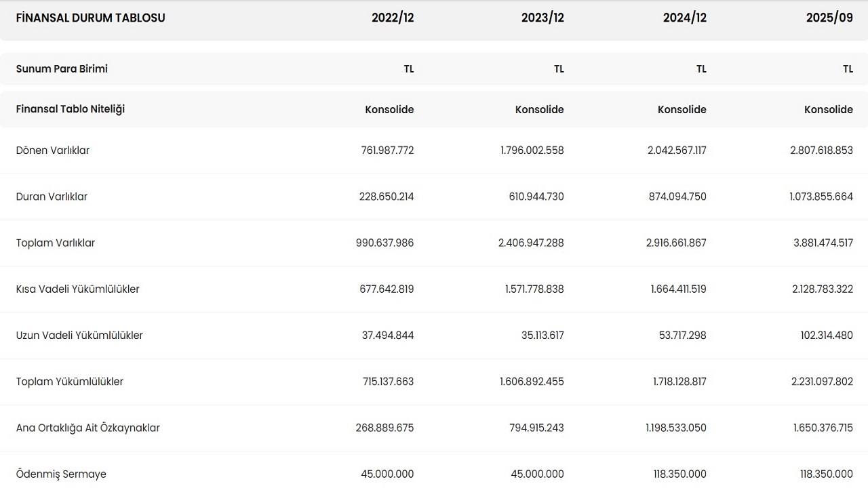Image resolution: width=868 pixels, height=488 pixels.
Task: Select the Toplam Varlıklar row label
Action: pos(56,243)
